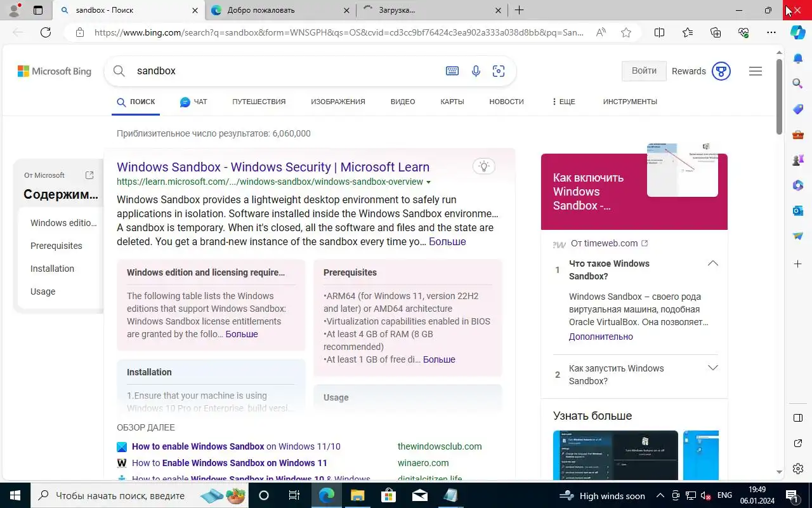Expand green URL dropdown arrow of first result

[x=429, y=182]
